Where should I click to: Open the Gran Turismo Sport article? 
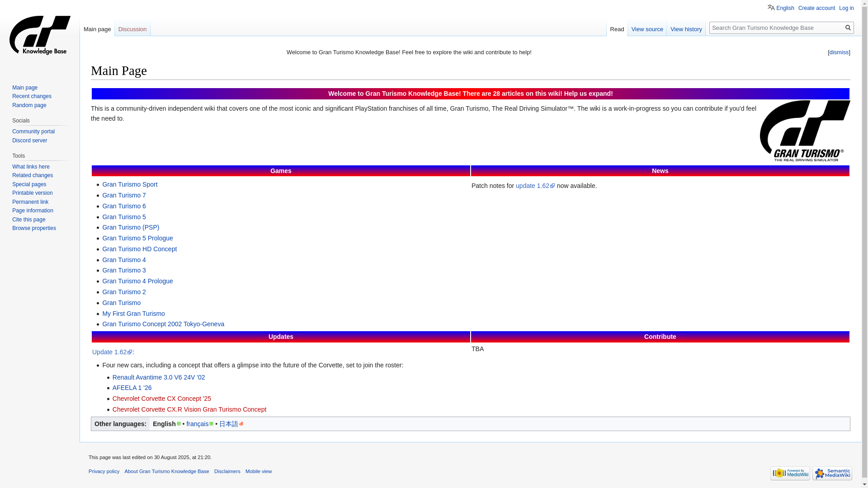pyautogui.click(x=130, y=184)
